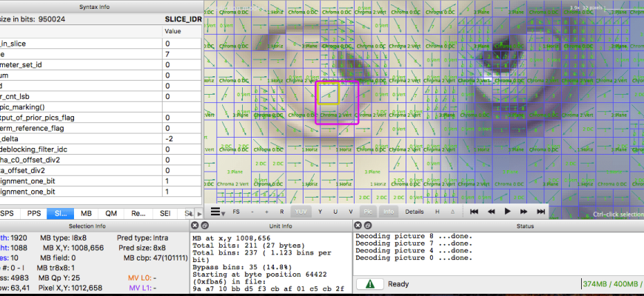The width and height of the screenshot is (644, 296).
Task: Step back with the rewind icon
Action: tap(490, 212)
